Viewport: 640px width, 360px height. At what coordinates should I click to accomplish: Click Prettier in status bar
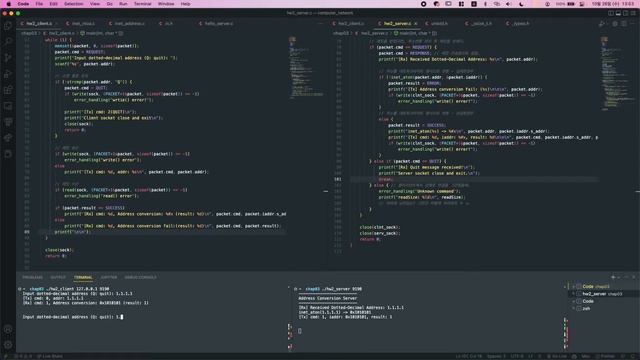606,356
